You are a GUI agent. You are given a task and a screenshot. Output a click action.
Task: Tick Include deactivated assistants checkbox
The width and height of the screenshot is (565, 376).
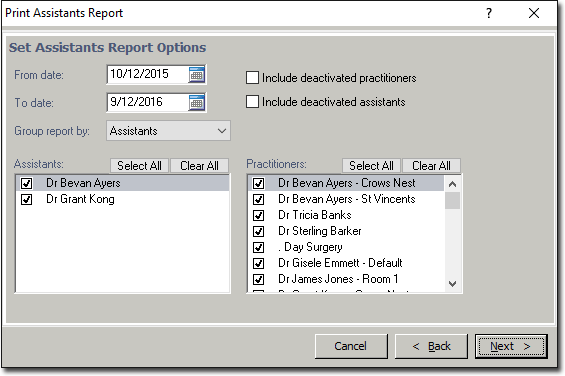(252, 102)
